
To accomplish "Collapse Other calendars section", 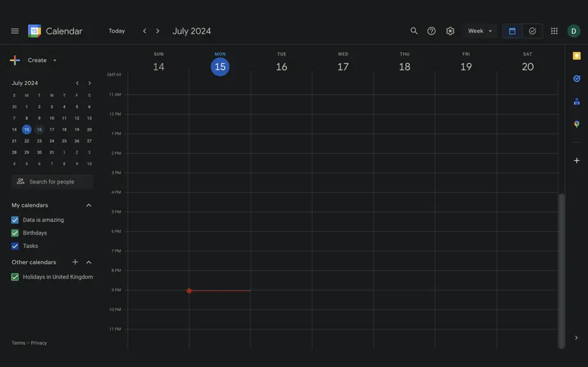I will click(x=89, y=262).
